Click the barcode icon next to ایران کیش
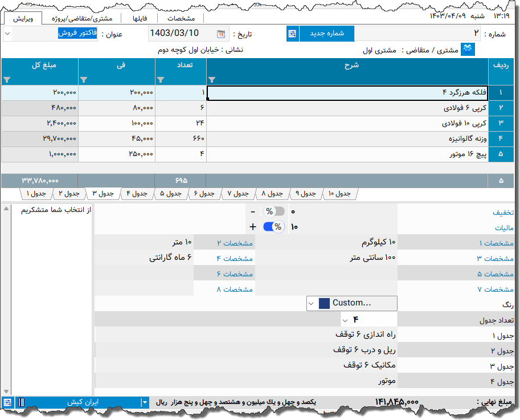The width and height of the screenshot is (520, 420). [x=21, y=402]
